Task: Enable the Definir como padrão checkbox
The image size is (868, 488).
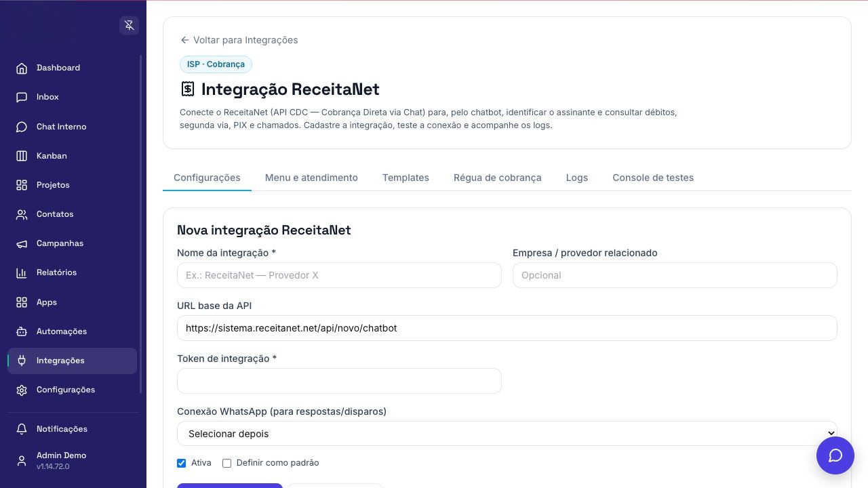Action: coord(226,463)
